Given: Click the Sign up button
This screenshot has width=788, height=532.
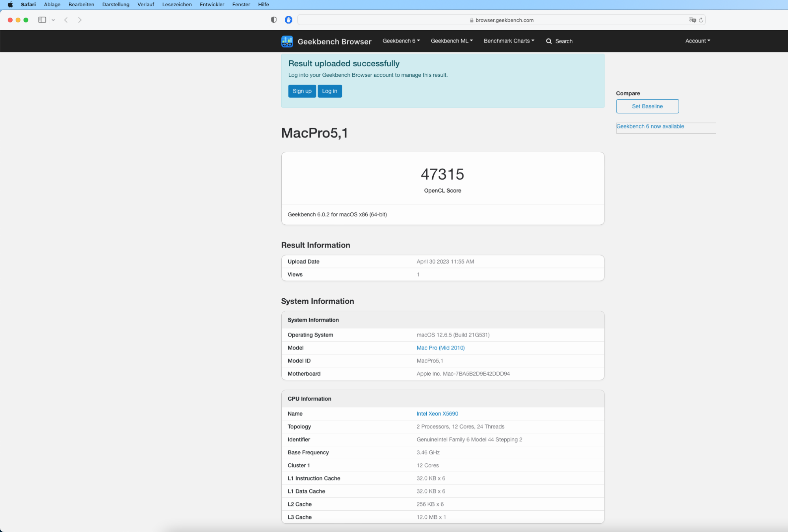Looking at the screenshot, I should click(302, 91).
